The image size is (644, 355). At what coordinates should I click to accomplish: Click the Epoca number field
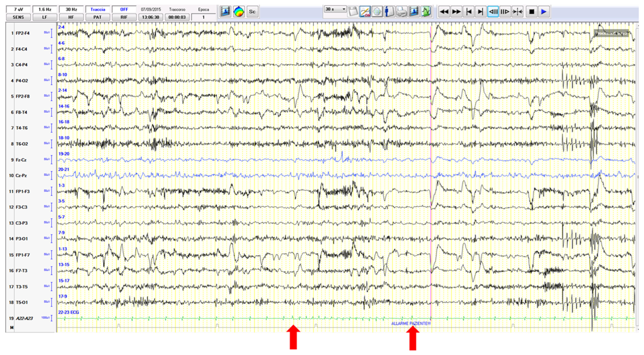pos(203,17)
